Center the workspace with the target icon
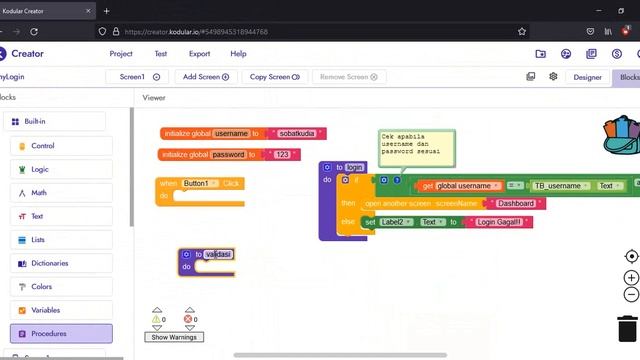Image resolution: width=640 pixels, height=360 pixels. [631, 256]
